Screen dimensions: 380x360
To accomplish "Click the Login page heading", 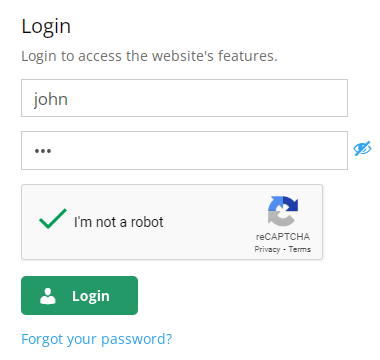I will [46, 27].
